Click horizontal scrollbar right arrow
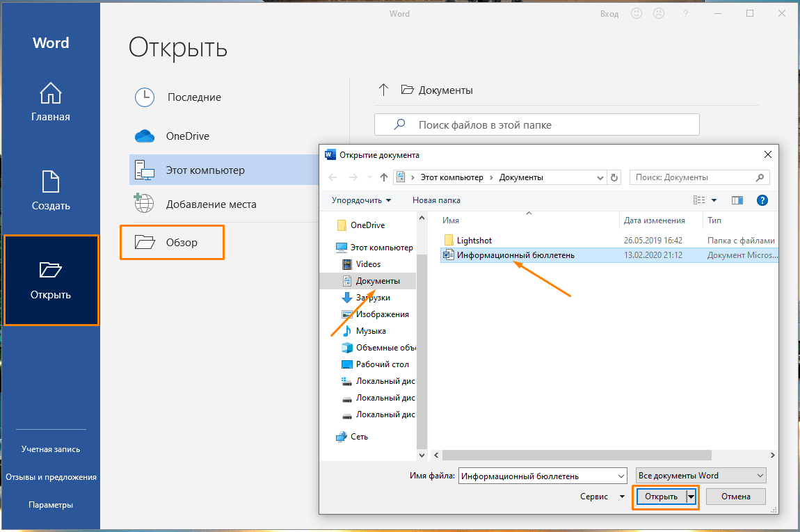 coord(772,455)
